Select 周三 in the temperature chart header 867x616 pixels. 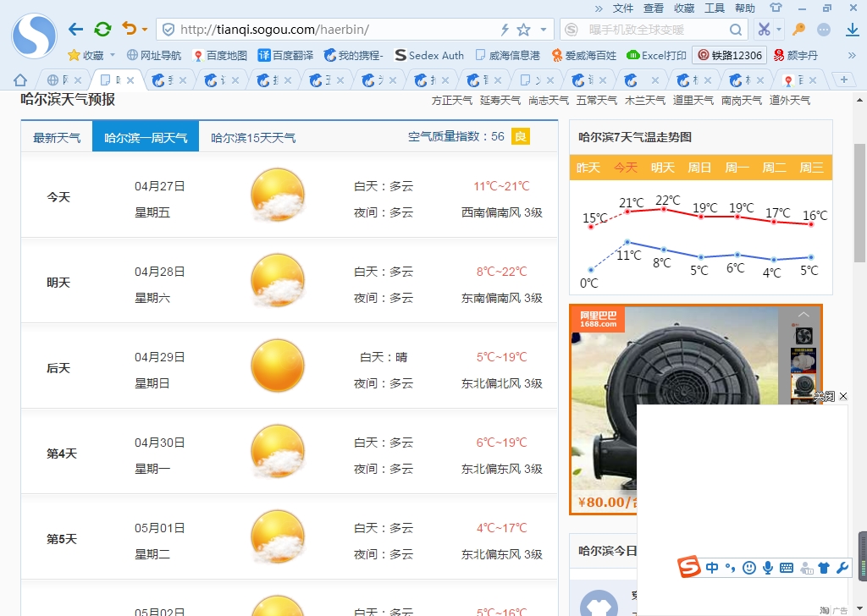(812, 168)
